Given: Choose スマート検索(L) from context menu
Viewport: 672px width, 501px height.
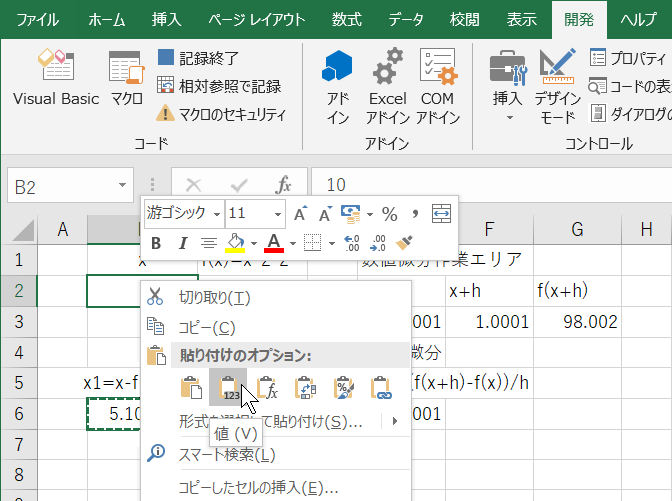Looking at the screenshot, I should click(x=276, y=454).
